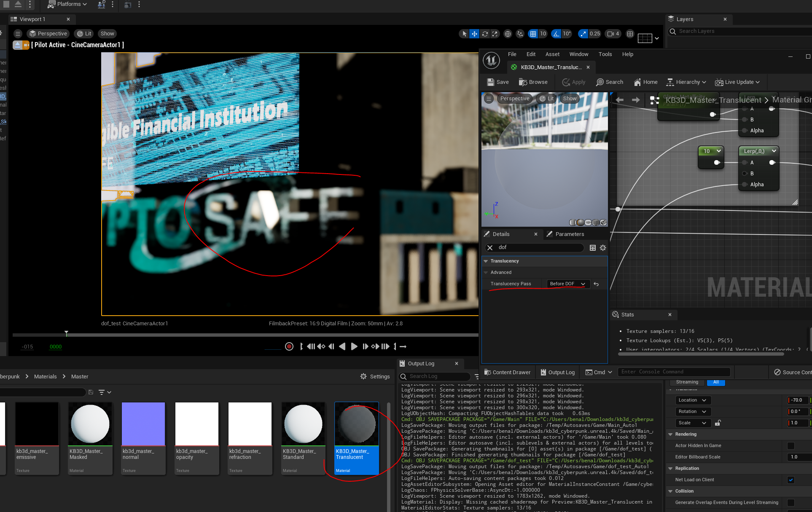Save the material with the Save button
This screenshot has height=512, width=812.
(x=498, y=82)
